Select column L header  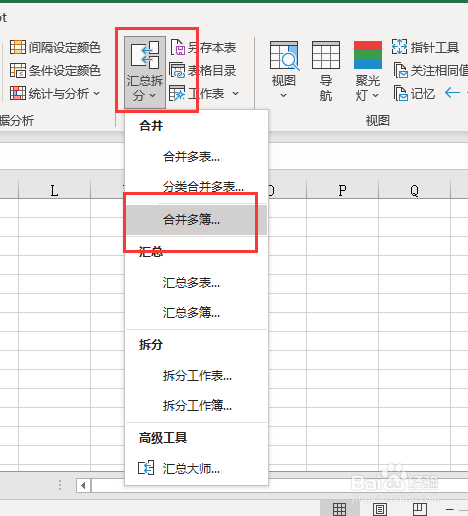point(54,190)
